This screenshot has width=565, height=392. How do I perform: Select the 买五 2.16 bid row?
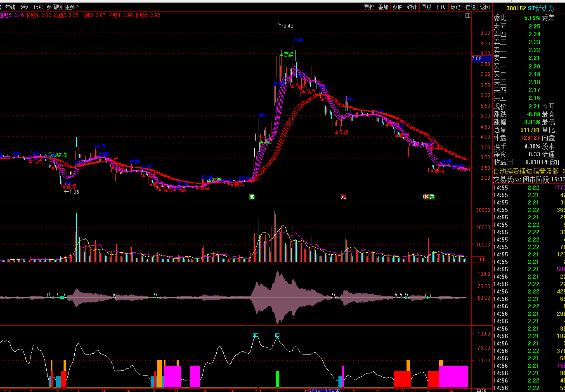tap(529, 98)
